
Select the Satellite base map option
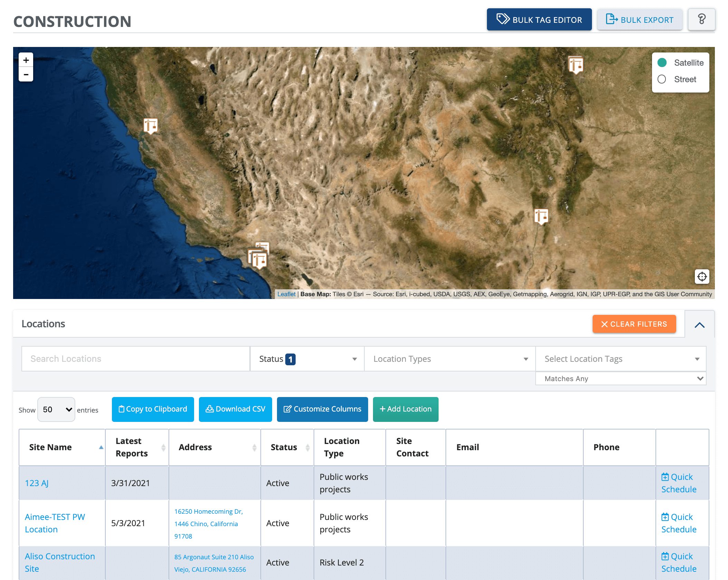[x=680, y=63]
